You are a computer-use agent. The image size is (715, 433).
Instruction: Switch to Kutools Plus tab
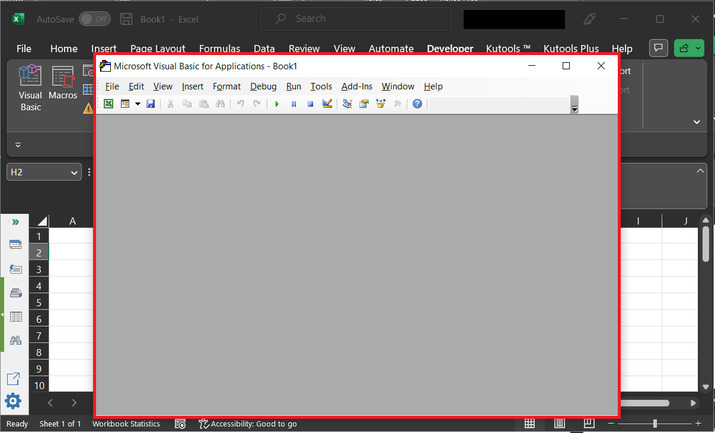pos(571,49)
